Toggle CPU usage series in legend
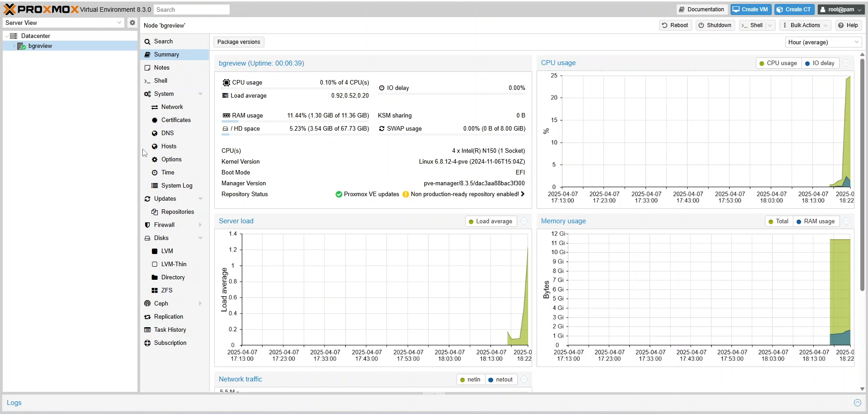The width and height of the screenshot is (868, 414). click(x=778, y=63)
